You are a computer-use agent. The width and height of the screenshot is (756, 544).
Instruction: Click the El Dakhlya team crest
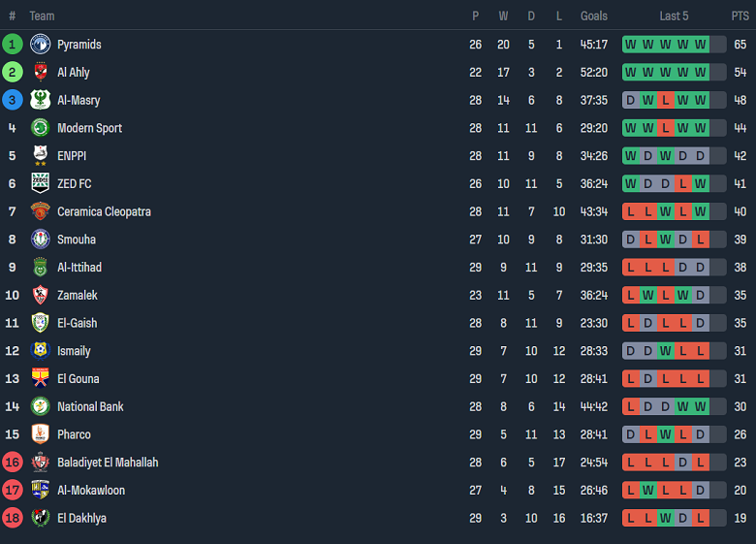pos(41,518)
